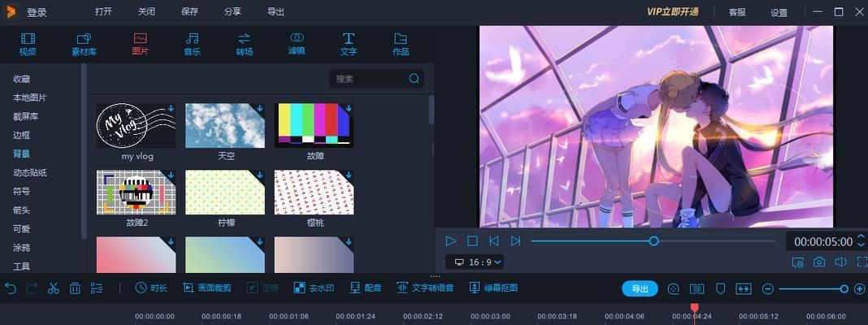Click the blue 导出 export button
868x325 pixels.
click(x=640, y=288)
